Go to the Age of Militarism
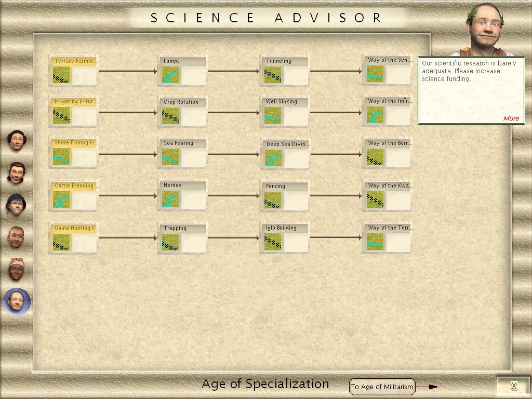532x399 pixels. pyautogui.click(x=382, y=387)
